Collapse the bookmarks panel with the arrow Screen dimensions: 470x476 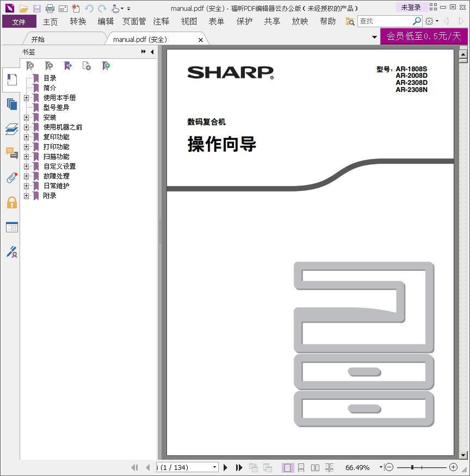point(152,52)
